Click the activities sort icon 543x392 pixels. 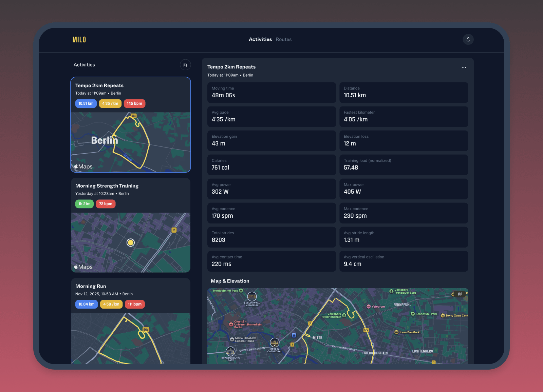185,65
